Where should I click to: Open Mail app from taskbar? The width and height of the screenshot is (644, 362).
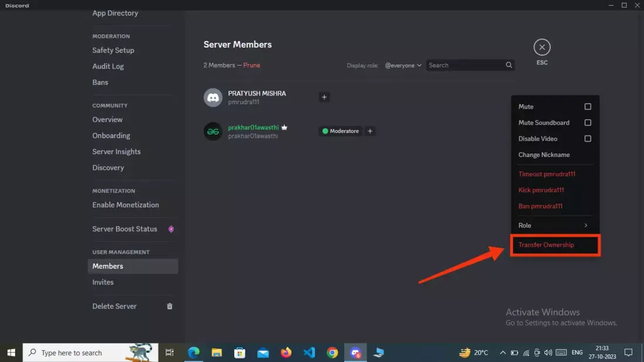263,353
